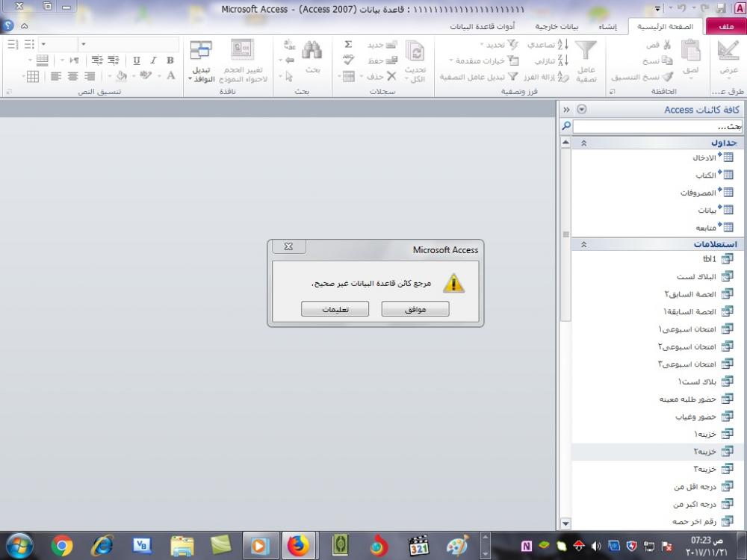Click the navigation pane scroll down arrow

pos(565,523)
